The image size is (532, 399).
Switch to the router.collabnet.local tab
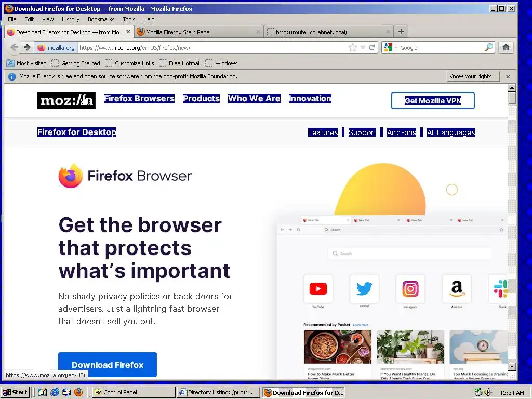[329, 32]
